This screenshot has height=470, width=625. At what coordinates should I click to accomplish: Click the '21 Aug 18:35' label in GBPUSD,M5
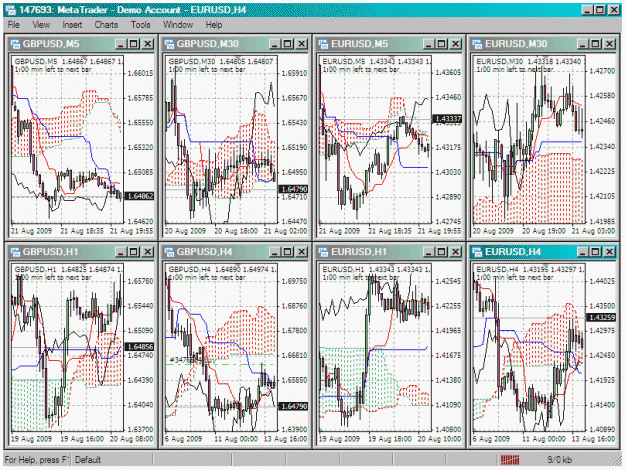tap(82, 231)
